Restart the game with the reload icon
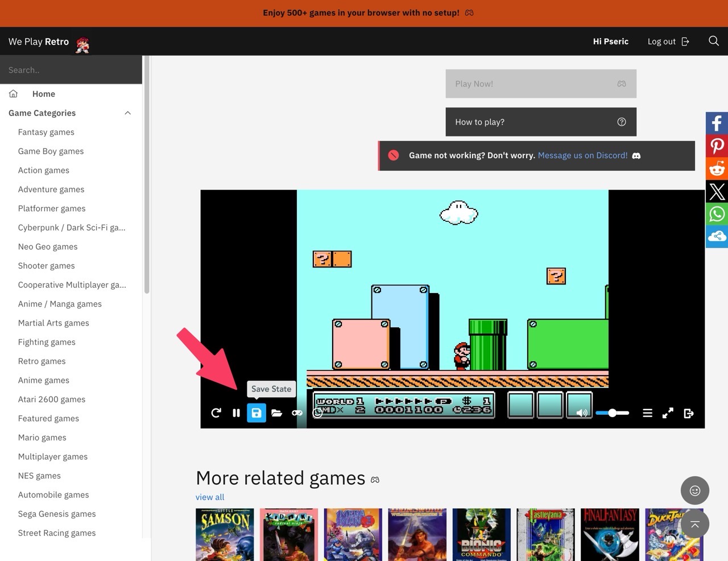The image size is (728, 561). pos(216,413)
